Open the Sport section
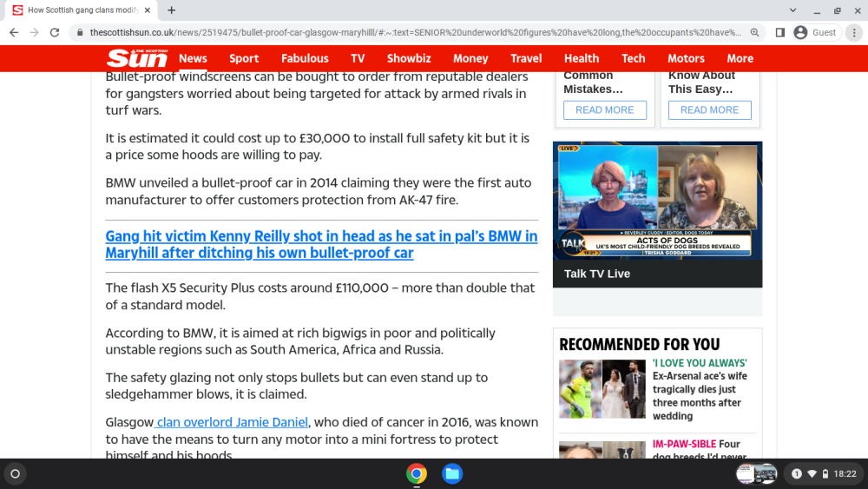Image resolution: width=868 pixels, height=489 pixels. point(244,58)
